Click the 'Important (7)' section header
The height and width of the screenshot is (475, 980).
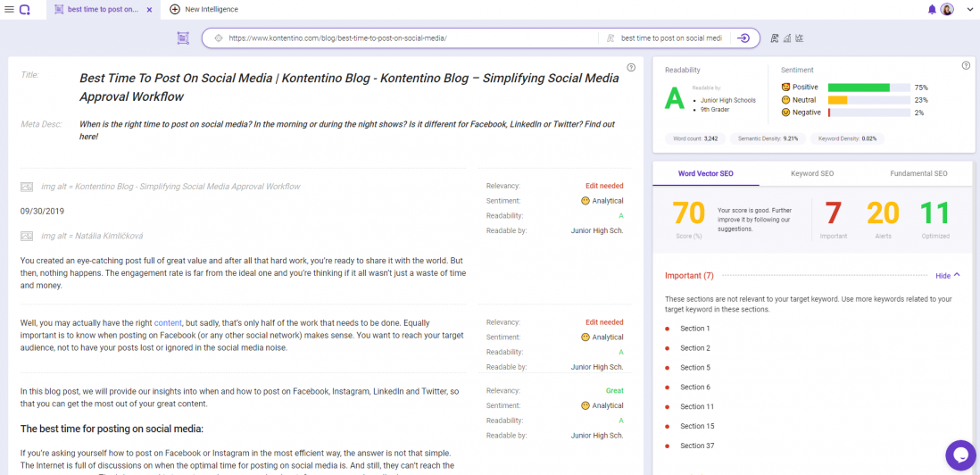coord(689,276)
